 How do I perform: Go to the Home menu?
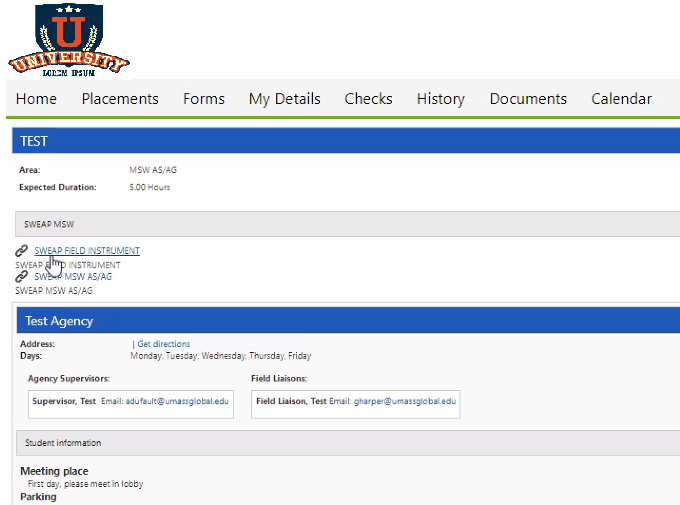point(36,99)
